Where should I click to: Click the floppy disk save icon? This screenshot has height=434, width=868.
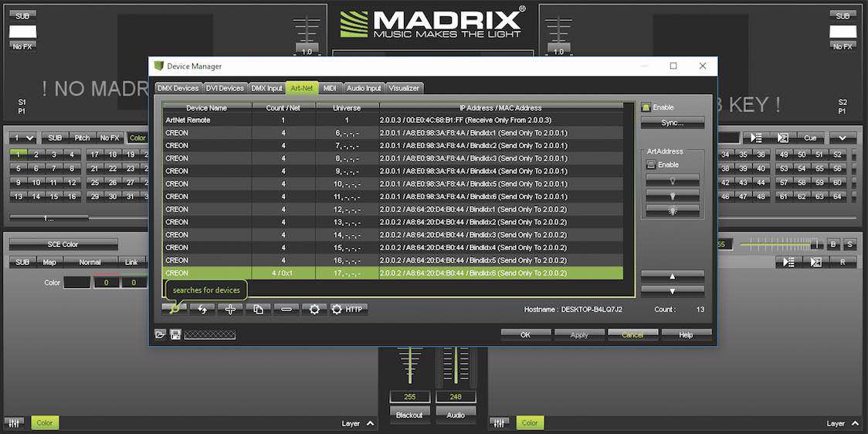pos(175,334)
